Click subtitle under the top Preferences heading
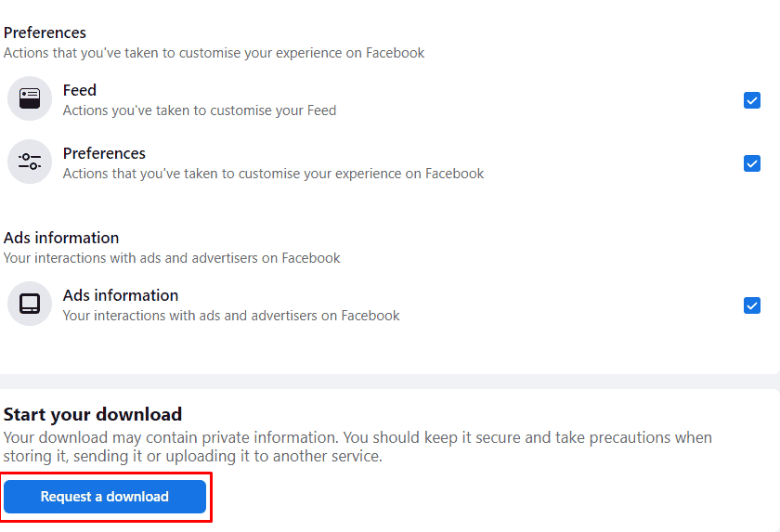The image size is (780, 532). point(214,53)
